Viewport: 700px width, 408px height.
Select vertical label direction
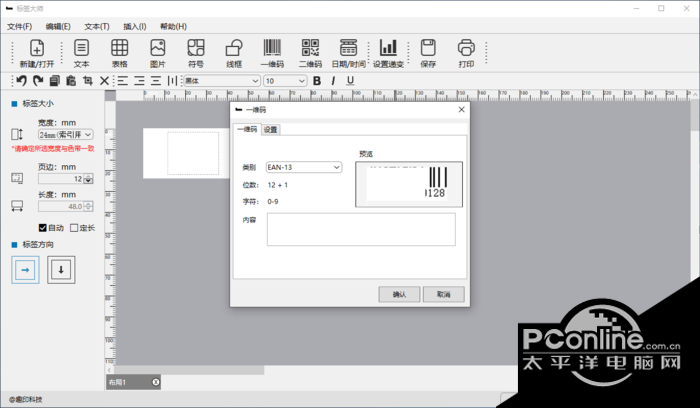click(61, 270)
